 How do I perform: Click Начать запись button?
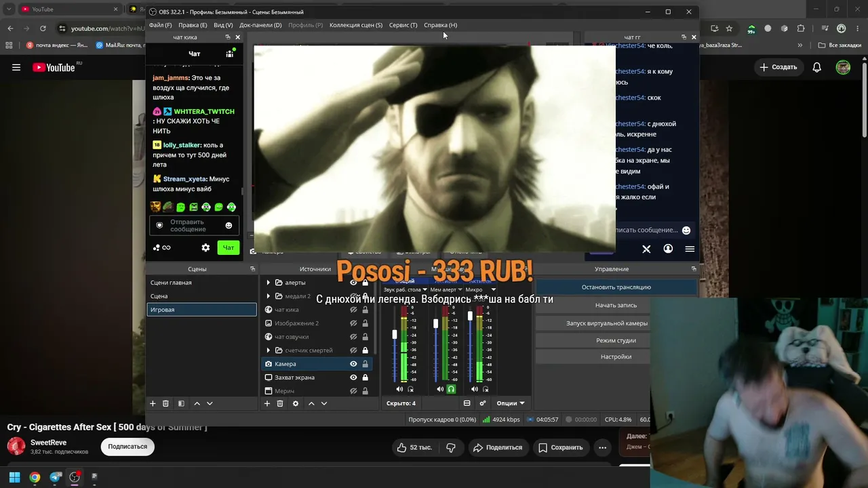[x=616, y=306]
